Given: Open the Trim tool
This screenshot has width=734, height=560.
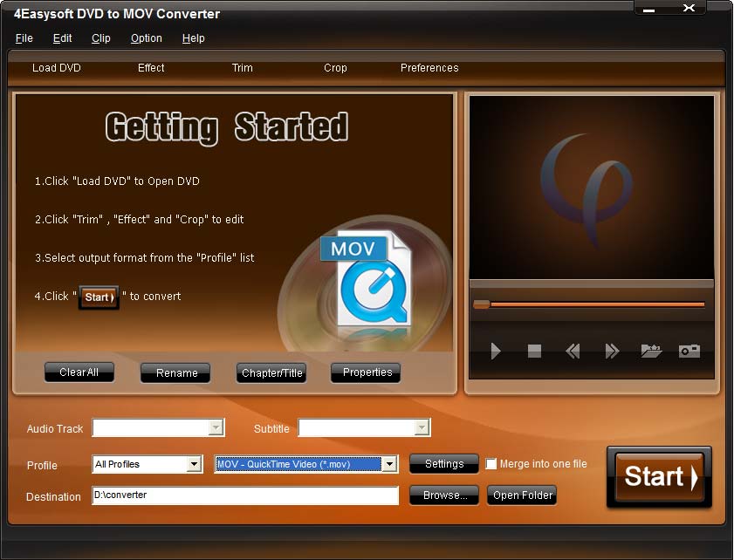Looking at the screenshot, I should point(242,68).
